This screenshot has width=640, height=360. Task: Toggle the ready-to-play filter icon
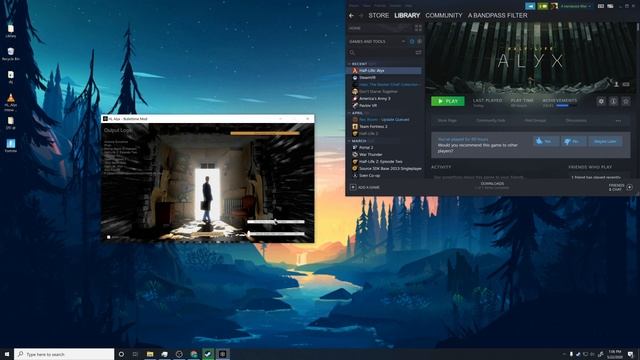pos(419,41)
